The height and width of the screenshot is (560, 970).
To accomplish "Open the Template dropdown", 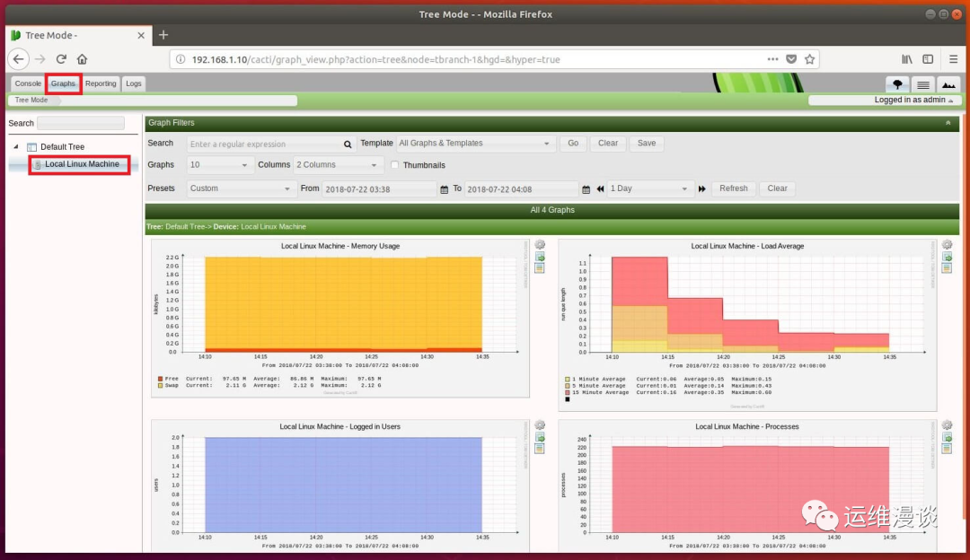I will coord(475,144).
